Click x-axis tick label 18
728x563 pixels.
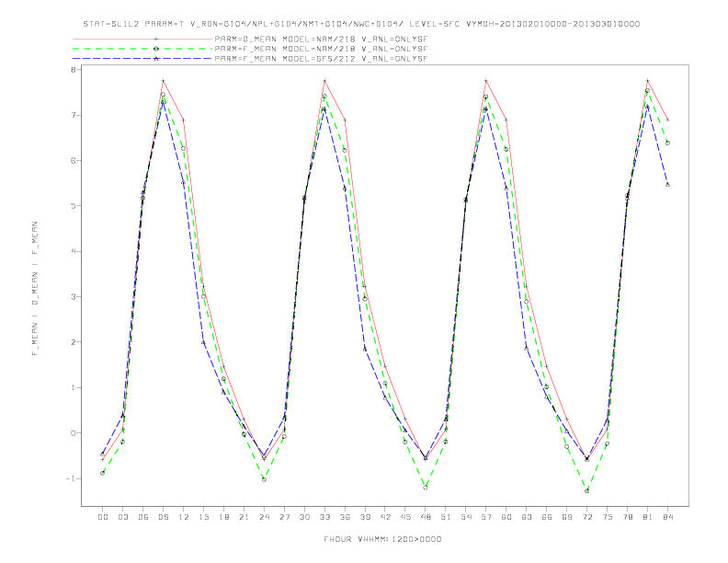coord(223,517)
